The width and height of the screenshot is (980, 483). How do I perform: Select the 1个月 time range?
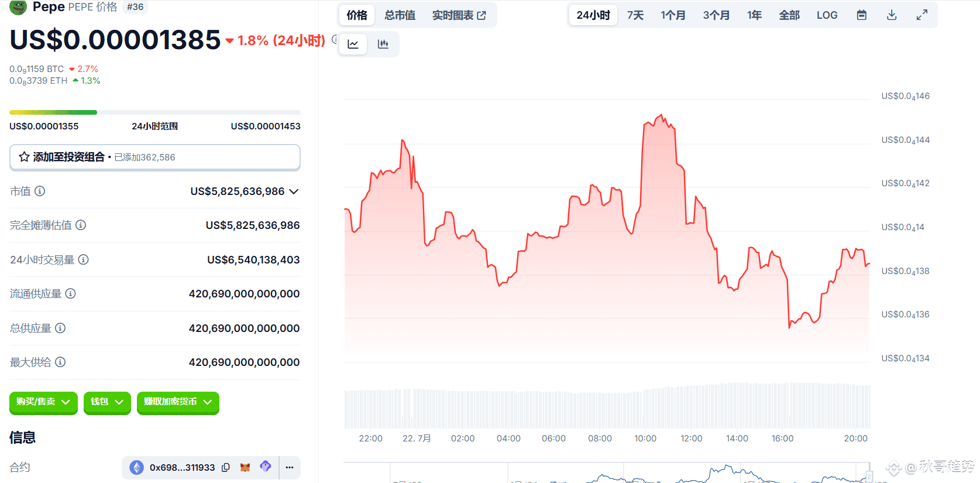point(673,15)
